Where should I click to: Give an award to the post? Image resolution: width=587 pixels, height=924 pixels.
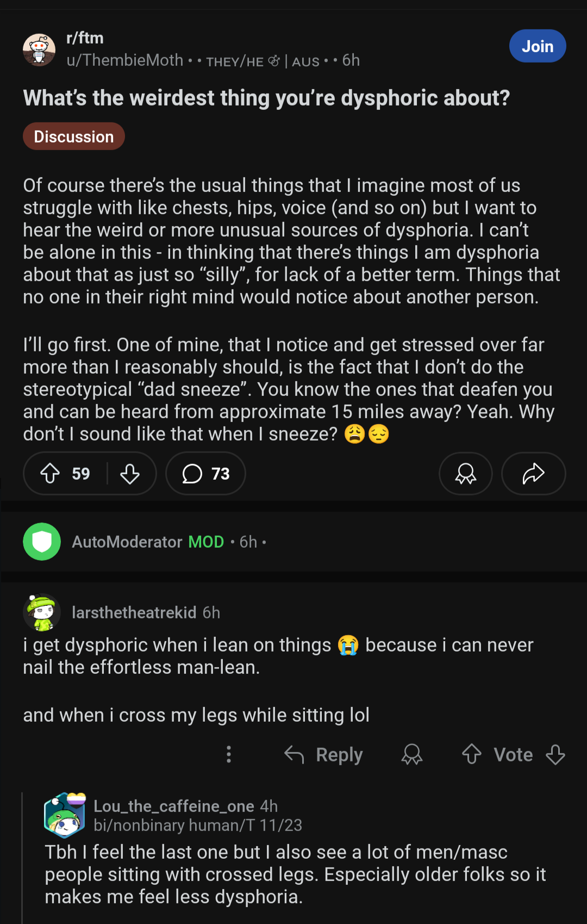(x=466, y=473)
